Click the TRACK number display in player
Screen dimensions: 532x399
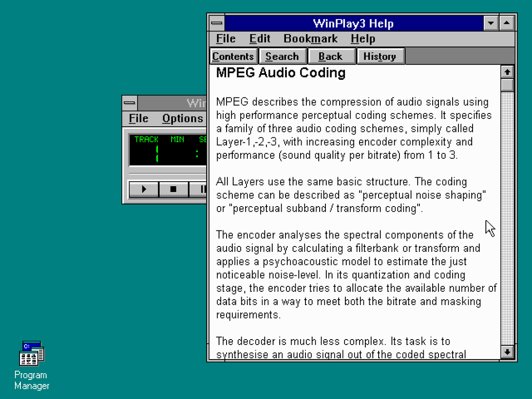click(x=157, y=154)
